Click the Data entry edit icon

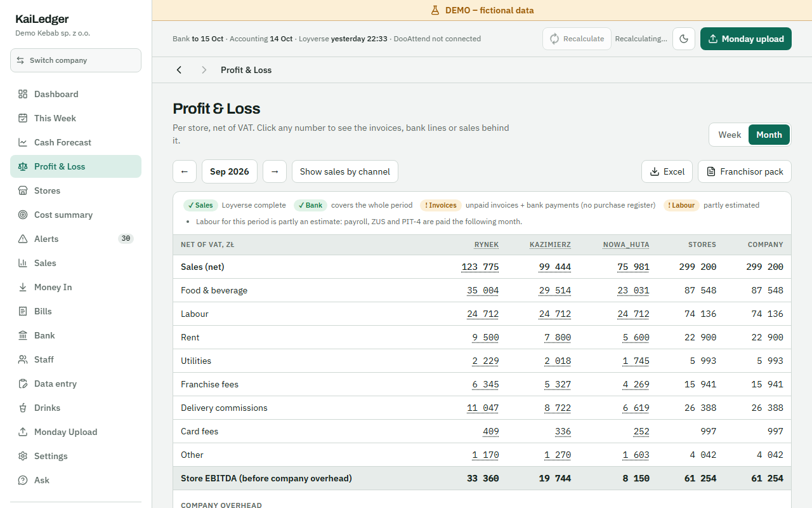[x=23, y=384]
